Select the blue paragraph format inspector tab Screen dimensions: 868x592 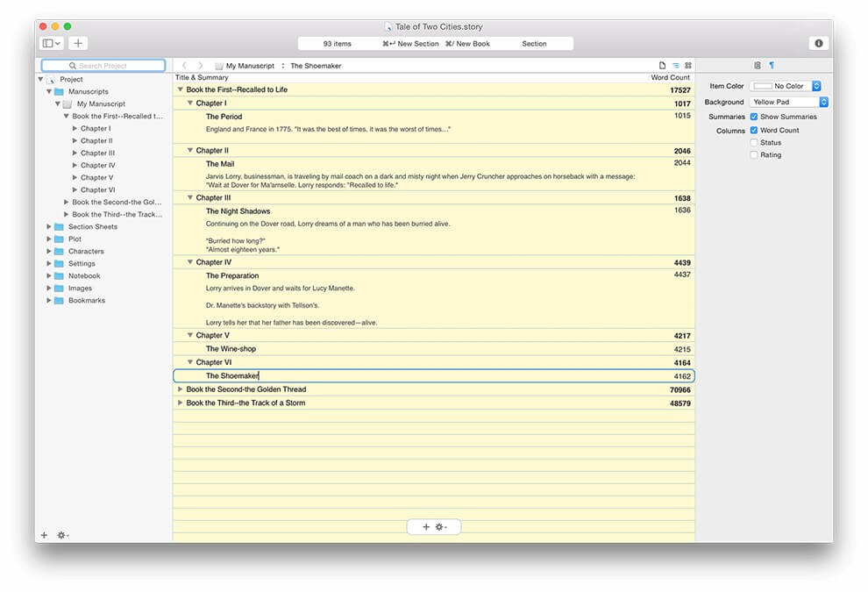(x=772, y=66)
